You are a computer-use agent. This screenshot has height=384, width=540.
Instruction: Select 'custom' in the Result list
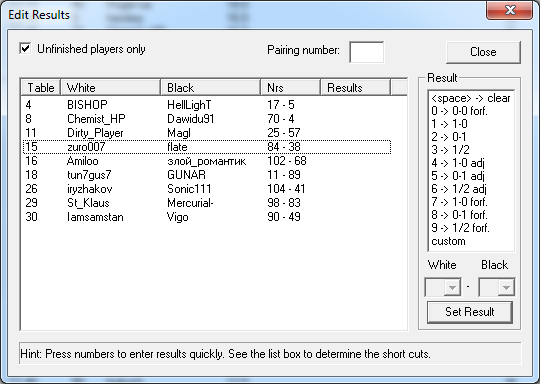coord(448,241)
